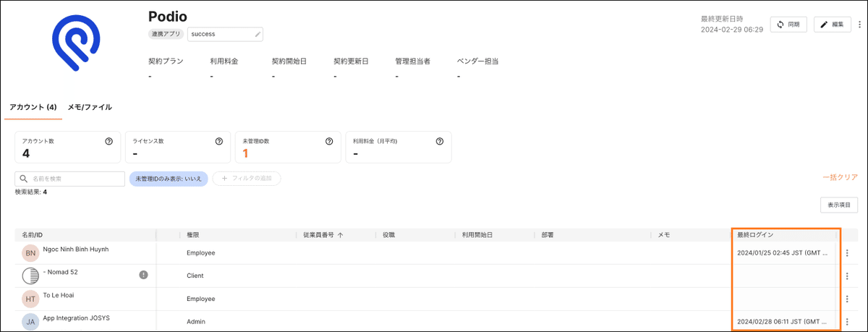Open the kebab menu beside 編集 button
This screenshot has width=868, height=332.
click(x=860, y=25)
